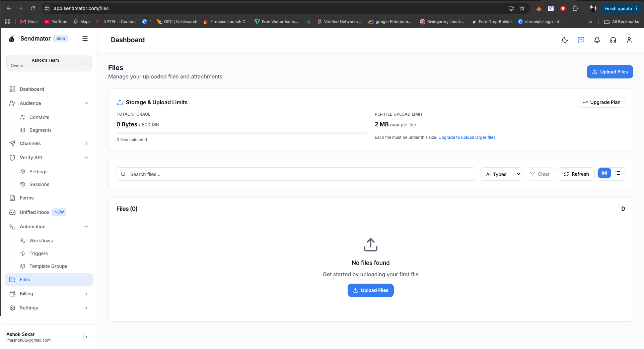The image size is (644, 349).
Task: Show more bookmarks with double chevron
Action: [590, 22]
